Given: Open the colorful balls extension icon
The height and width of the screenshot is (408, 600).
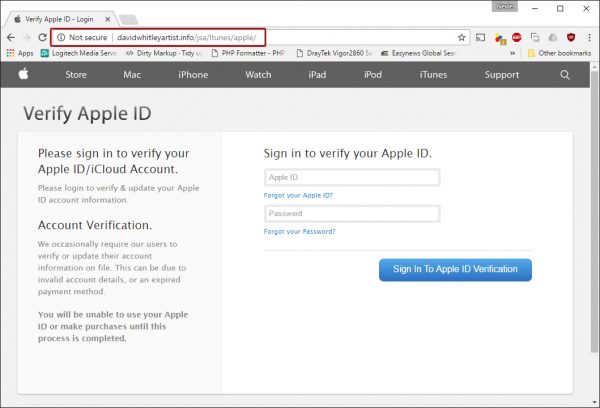Looking at the screenshot, I should pos(500,38).
